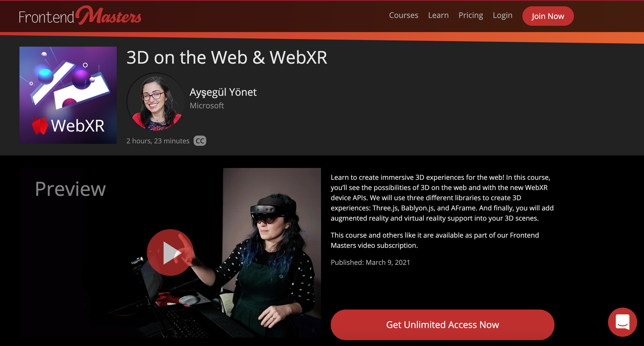Screen dimensions: 644x346
Task: Click the subscription availability paragraph
Action: click(435, 240)
